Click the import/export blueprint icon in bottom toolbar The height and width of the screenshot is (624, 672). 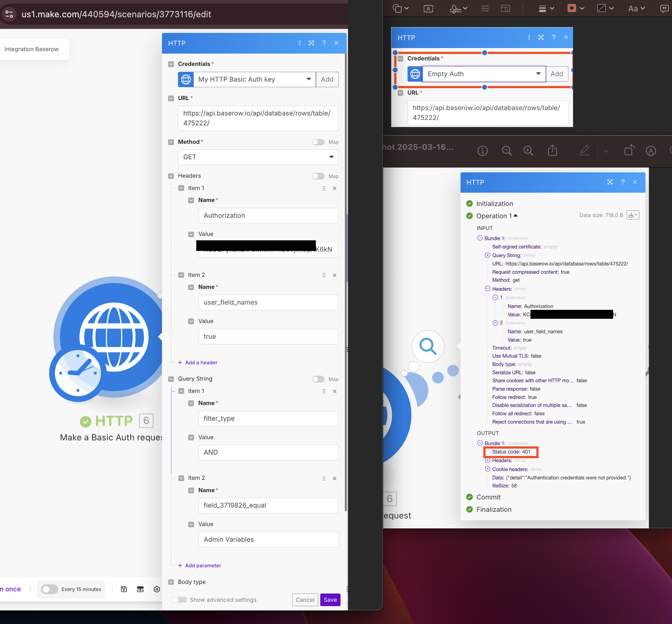140,589
